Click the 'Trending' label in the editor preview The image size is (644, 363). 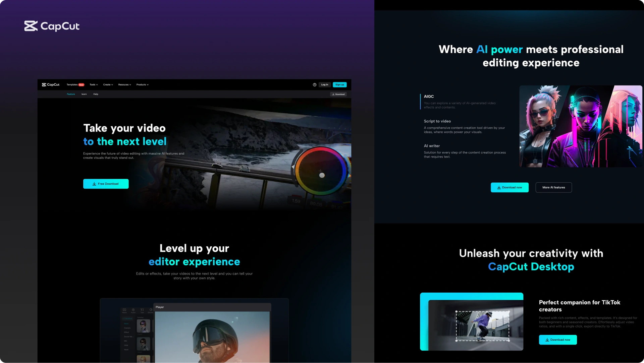(x=140, y=317)
